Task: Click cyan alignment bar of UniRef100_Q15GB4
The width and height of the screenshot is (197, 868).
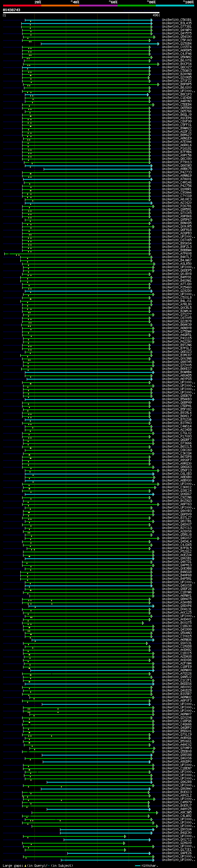Action: pyautogui.click(x=100, y=44)
